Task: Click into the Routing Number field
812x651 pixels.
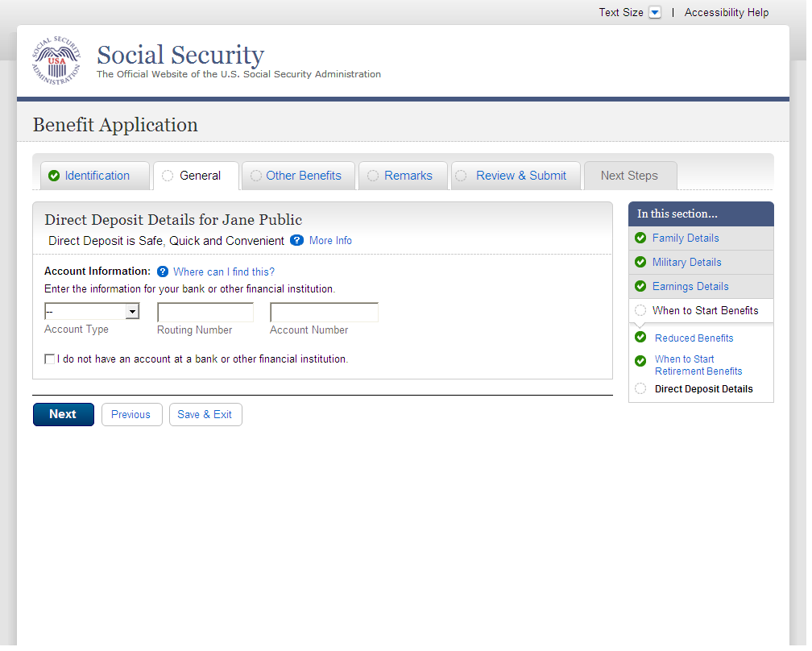Action: 205,313
